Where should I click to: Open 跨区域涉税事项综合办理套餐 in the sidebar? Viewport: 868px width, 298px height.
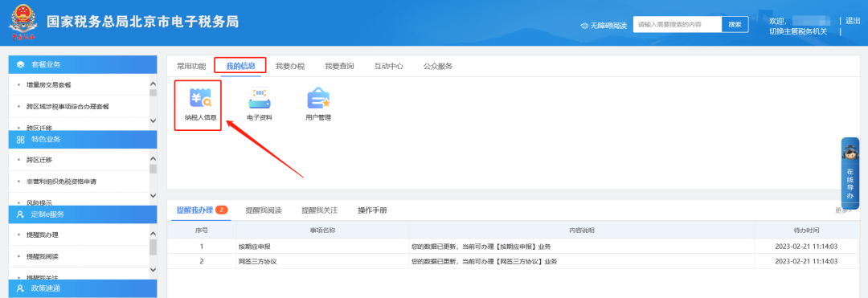[x=67, y=106]
